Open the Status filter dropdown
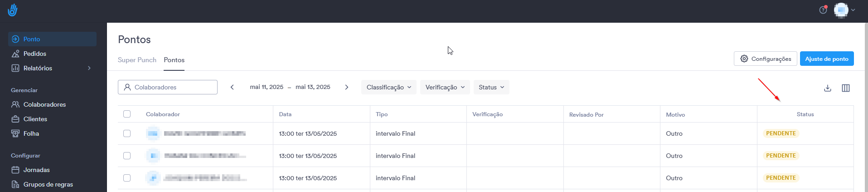The height and width of the screenshot is (192, 868). coord(491,87)
